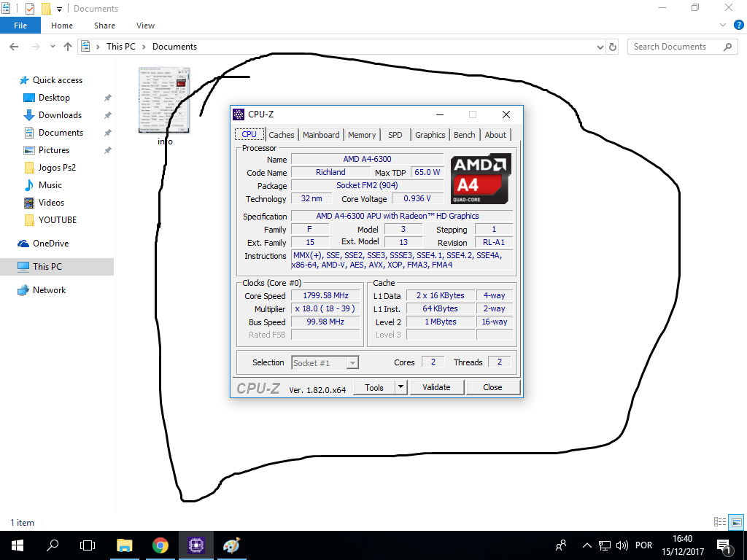Open the About tab in CPU-Z
Viewport: 747px width, 560px height.
[x=495, y=135]
